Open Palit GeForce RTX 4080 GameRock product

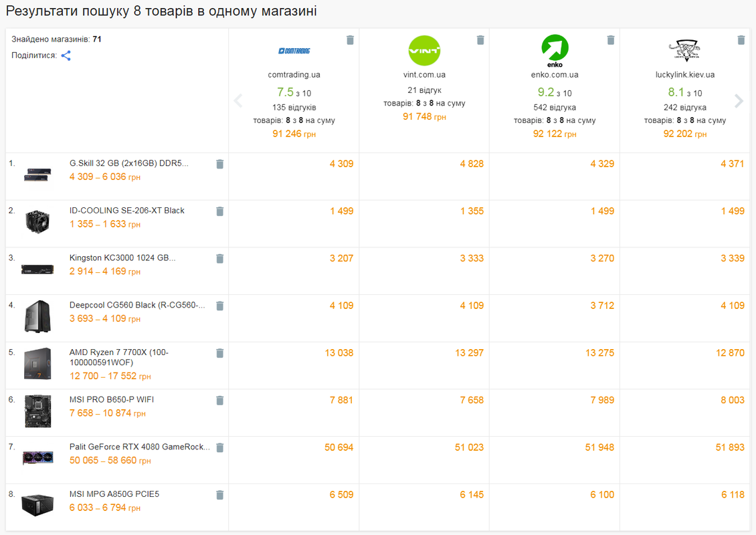click(140, 447)
